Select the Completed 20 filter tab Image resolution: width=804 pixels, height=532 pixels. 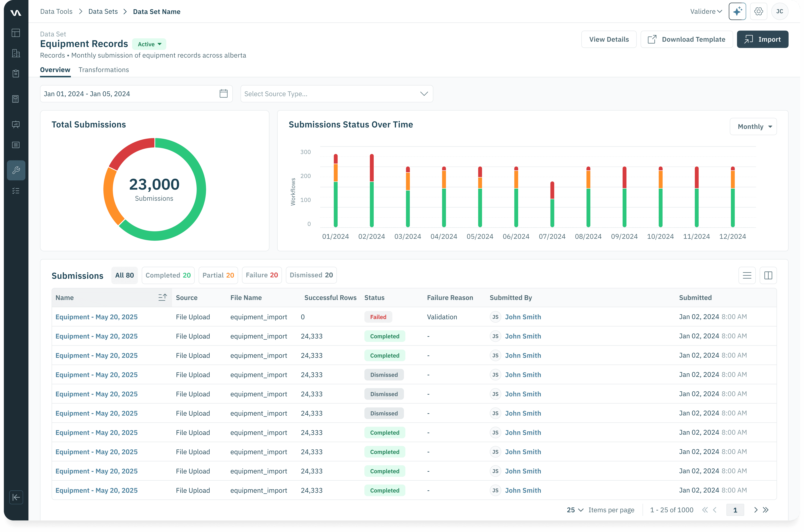tap(168, 275)
